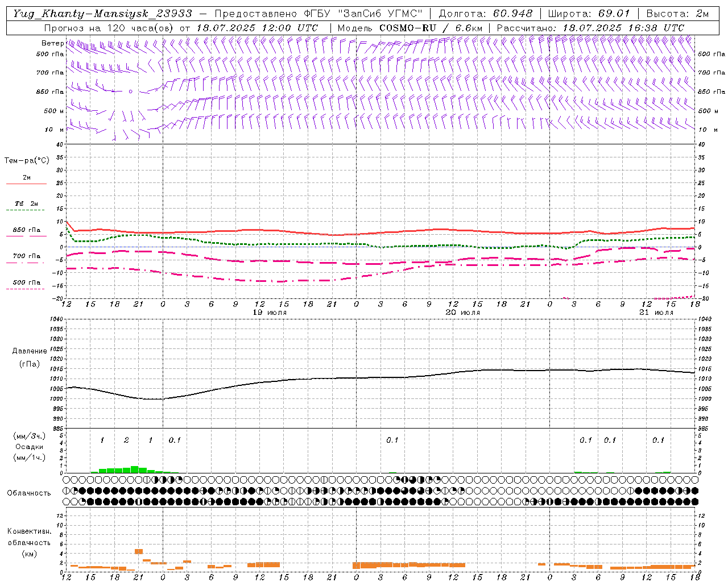This screenshot has height=582, width=728.
Task: Click the (км) unit under convective cloud label
Action: [29, 554]
